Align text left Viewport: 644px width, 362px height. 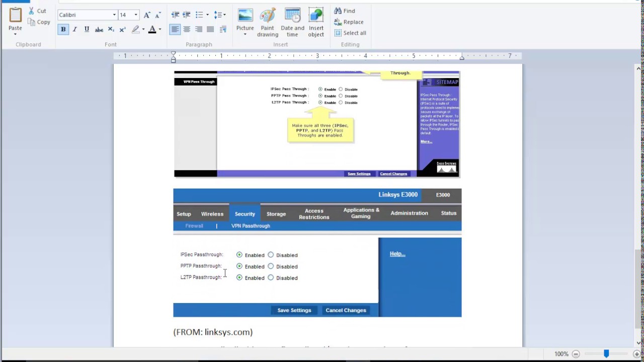175,30
